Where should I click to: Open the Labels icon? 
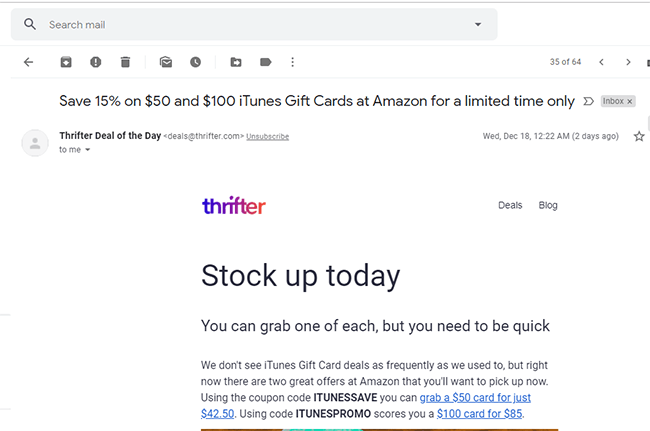pyautogui.click(x=266, y=62)
